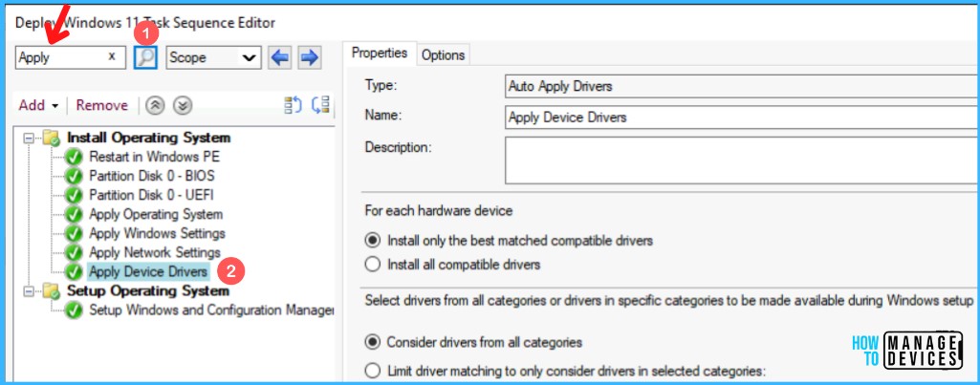Select Install only the best matched compatible drivers
The width and height of the screenshot is (980, 385).
tap(373, 240)
